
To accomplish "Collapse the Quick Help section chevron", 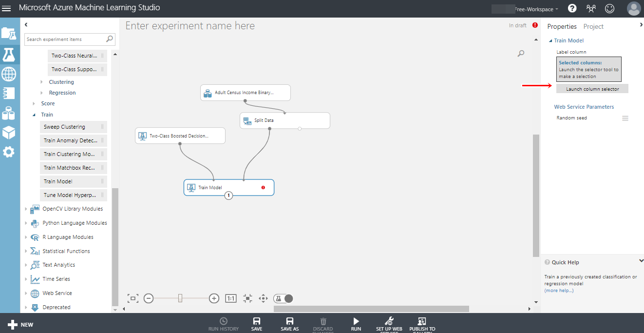I will point(641,261).
